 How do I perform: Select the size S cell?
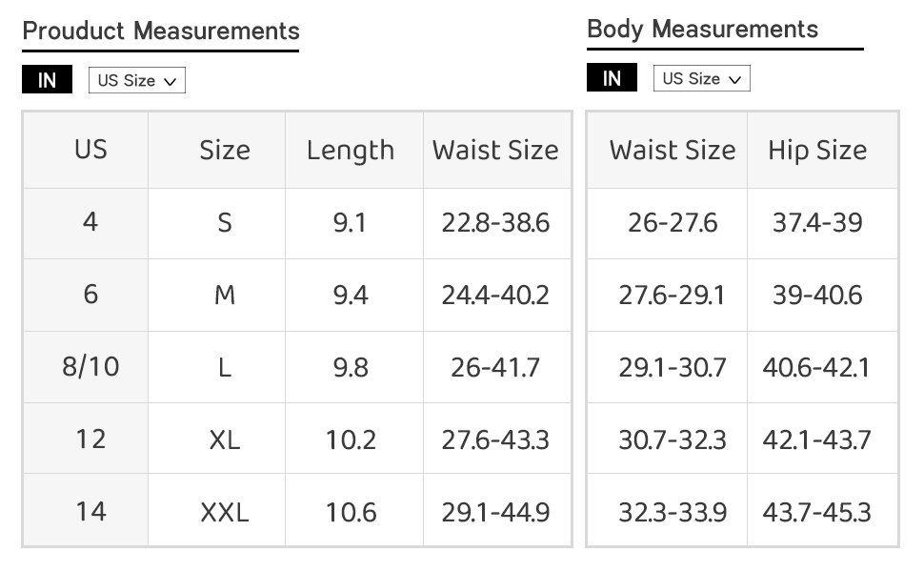(225, 223)
